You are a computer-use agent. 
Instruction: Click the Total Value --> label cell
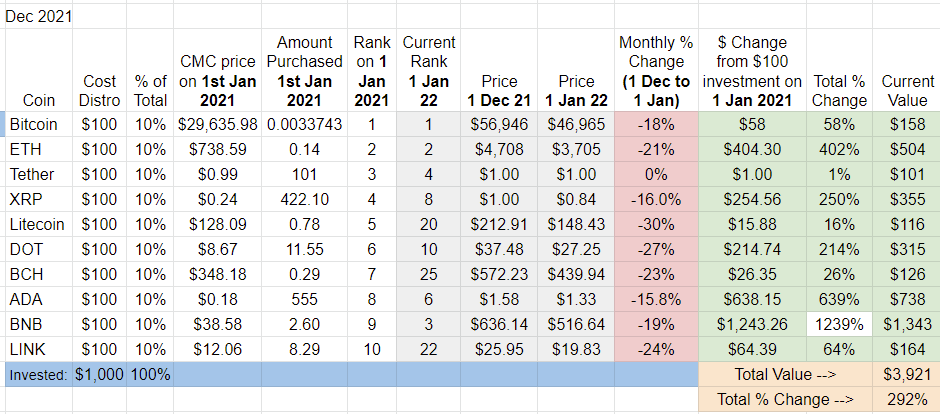click(785, 374)
